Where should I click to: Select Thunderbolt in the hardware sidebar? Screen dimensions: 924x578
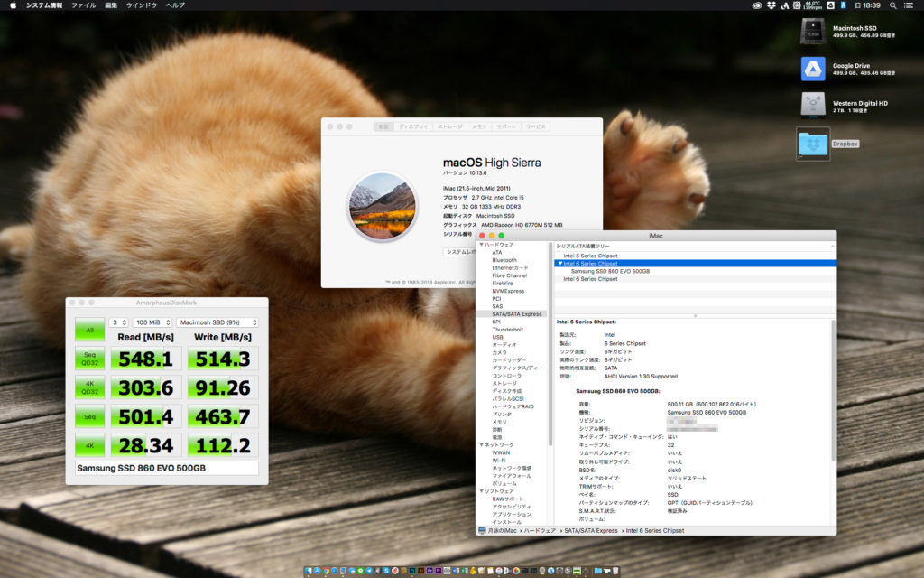507,330
